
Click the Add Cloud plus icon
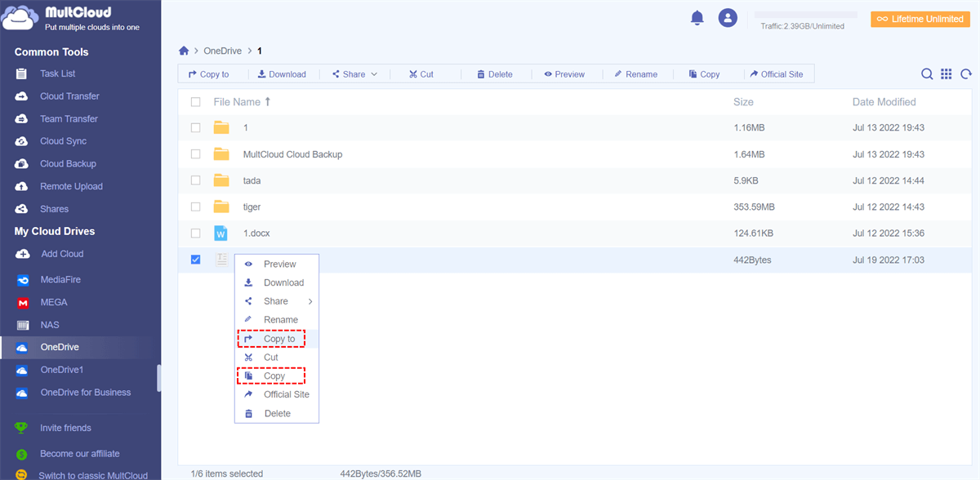(x=23, y=254)
